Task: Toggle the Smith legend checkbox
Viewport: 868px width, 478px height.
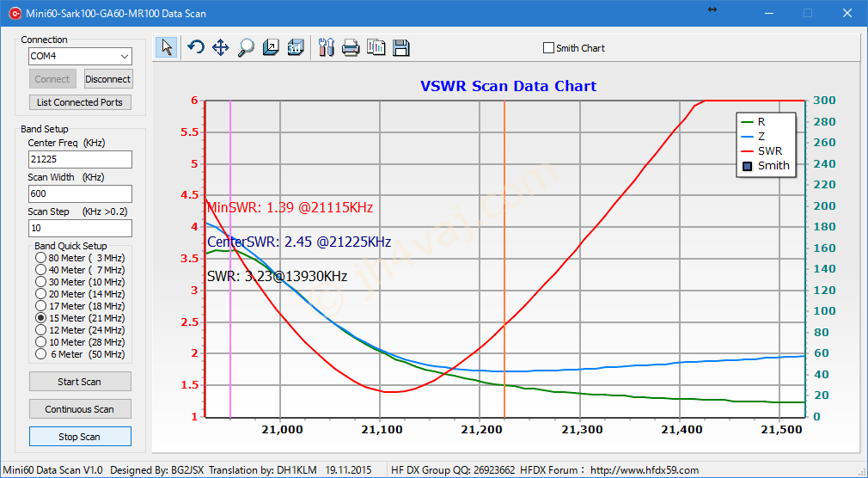Action: pos(748,166)
